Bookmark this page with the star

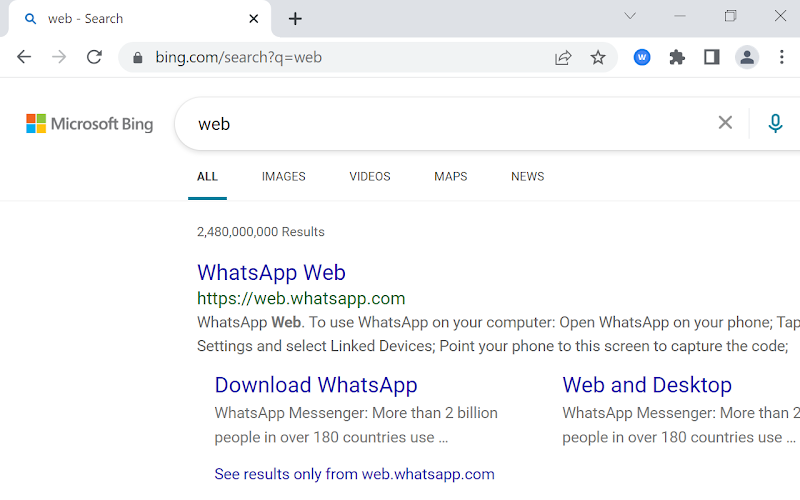click(598, 57)
